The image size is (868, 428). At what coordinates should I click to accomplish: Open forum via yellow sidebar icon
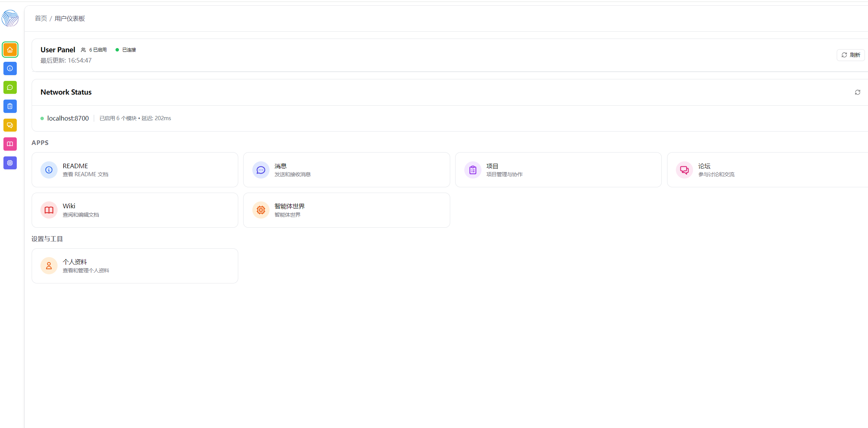tap(10, 125)
